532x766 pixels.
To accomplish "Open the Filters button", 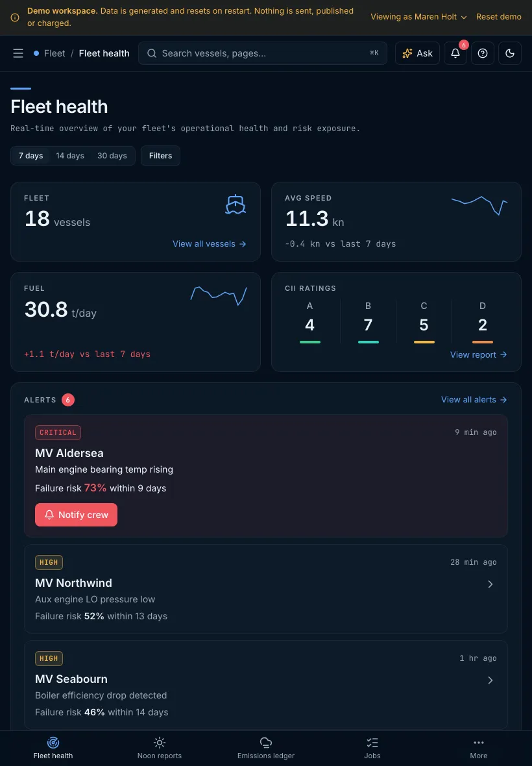I will (x=161, y=156).
